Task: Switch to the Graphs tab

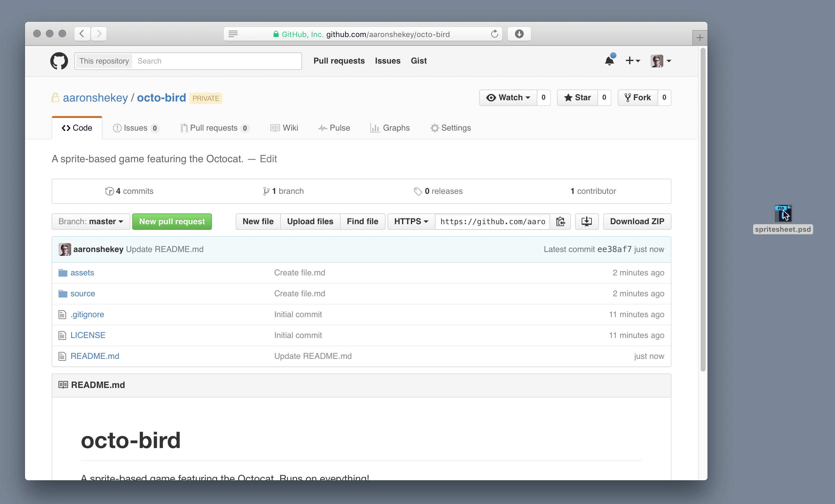Action: point(390,128)
